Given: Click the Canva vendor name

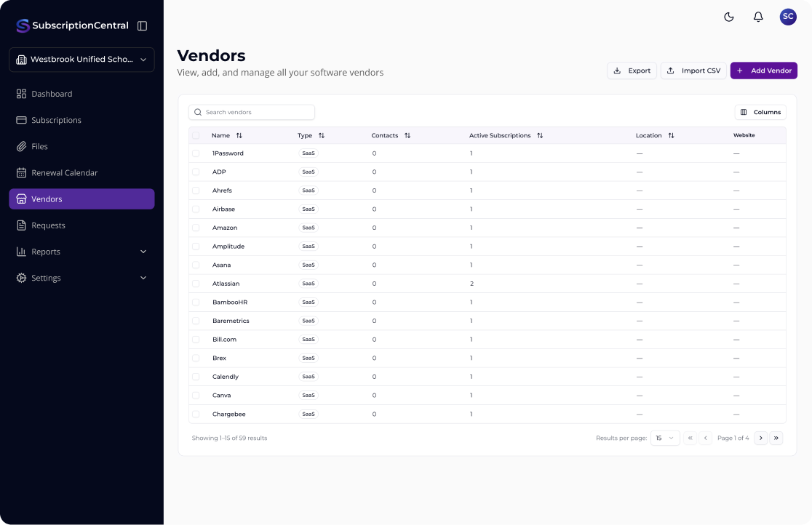Looking at the screenshot, I should [222, 396].
